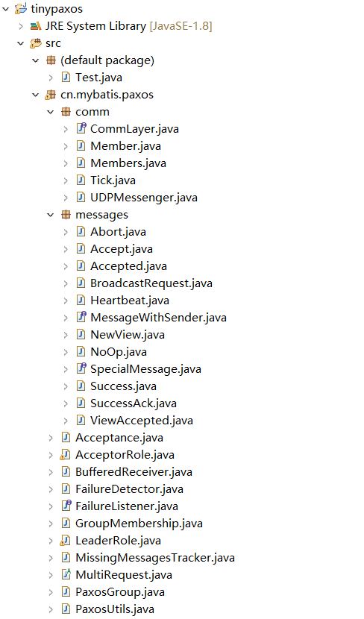This screenshot has height=619, width=364.
Task: Select Heartbeat.java file
Action: [130, 301]
